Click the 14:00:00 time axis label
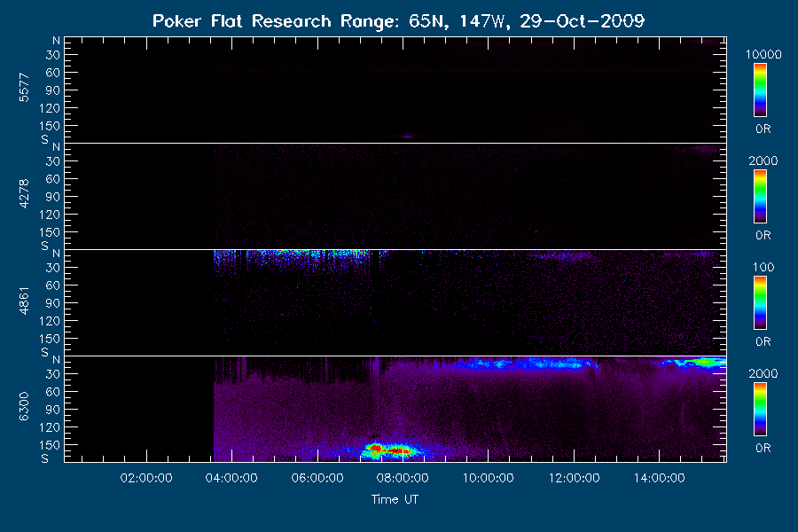This screenshot has width=798, height=532. (x=659, y=478)
